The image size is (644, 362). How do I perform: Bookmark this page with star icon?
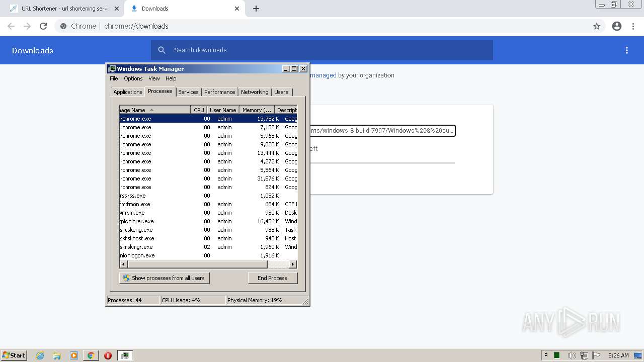[x=597, y=26]
